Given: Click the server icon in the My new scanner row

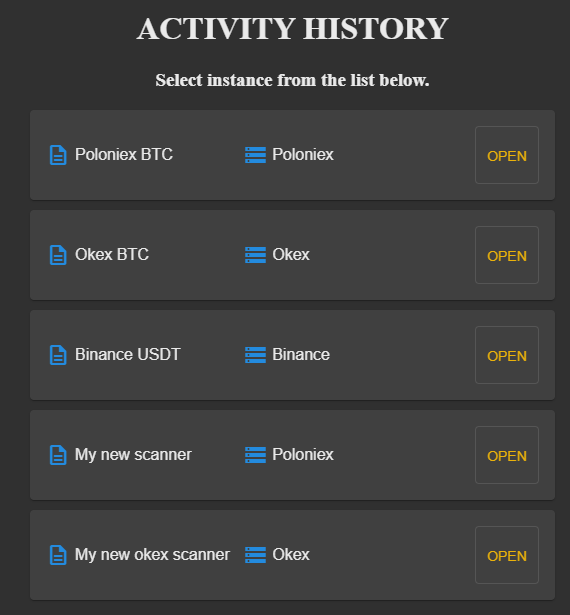Looking at the screenshot, I should point(255,455).
